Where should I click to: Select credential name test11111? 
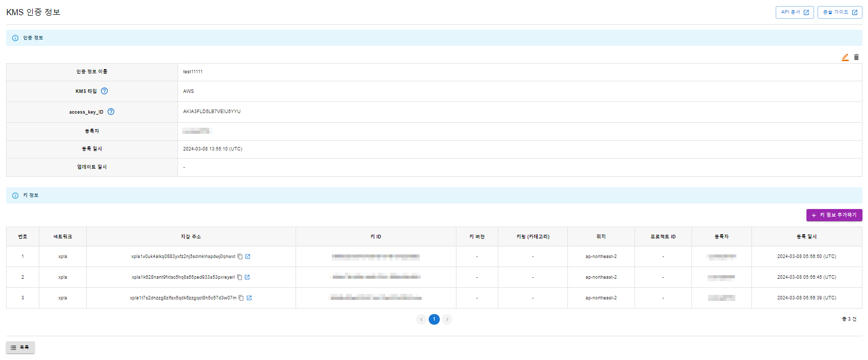click(193, 72)
